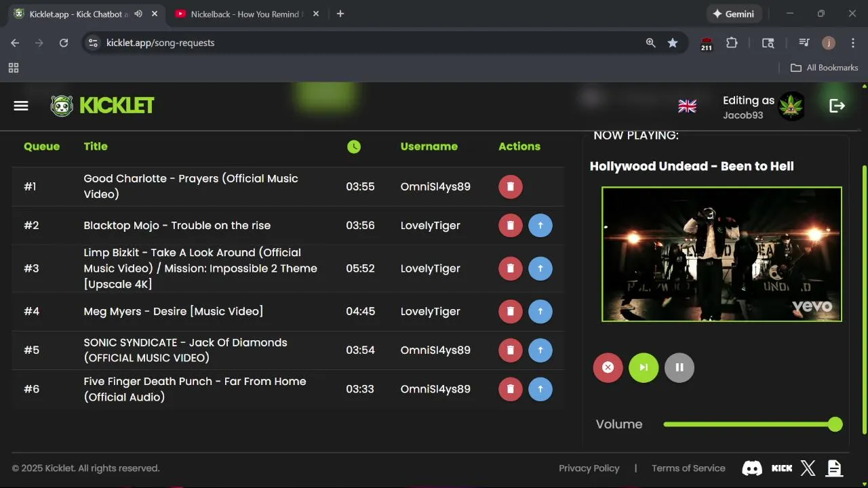Click OmniSl4ys89 username in row #6

[x=435, y=389]
